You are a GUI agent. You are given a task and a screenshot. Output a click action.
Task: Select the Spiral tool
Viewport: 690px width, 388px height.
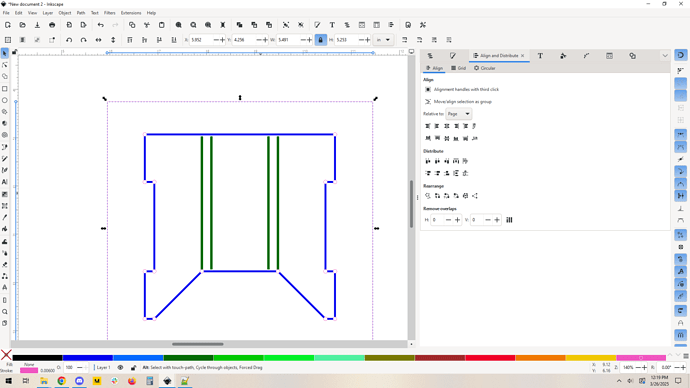5,135
